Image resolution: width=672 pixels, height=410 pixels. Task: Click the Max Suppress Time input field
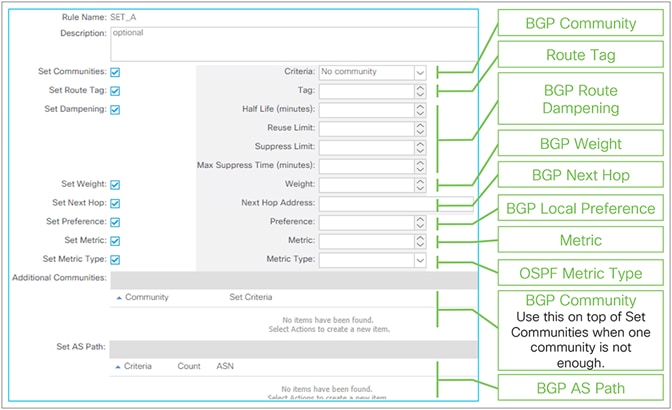click(x=367, y=166)
